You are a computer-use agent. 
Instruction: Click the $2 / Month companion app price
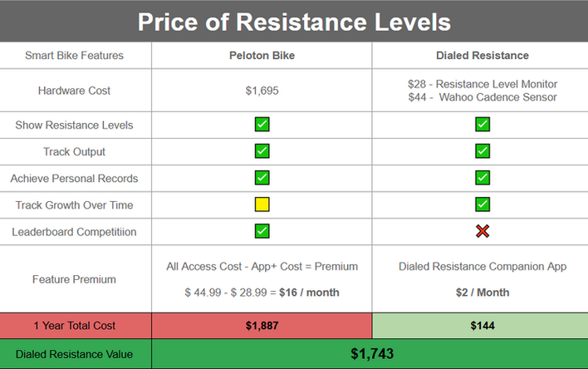click(483, 293)
